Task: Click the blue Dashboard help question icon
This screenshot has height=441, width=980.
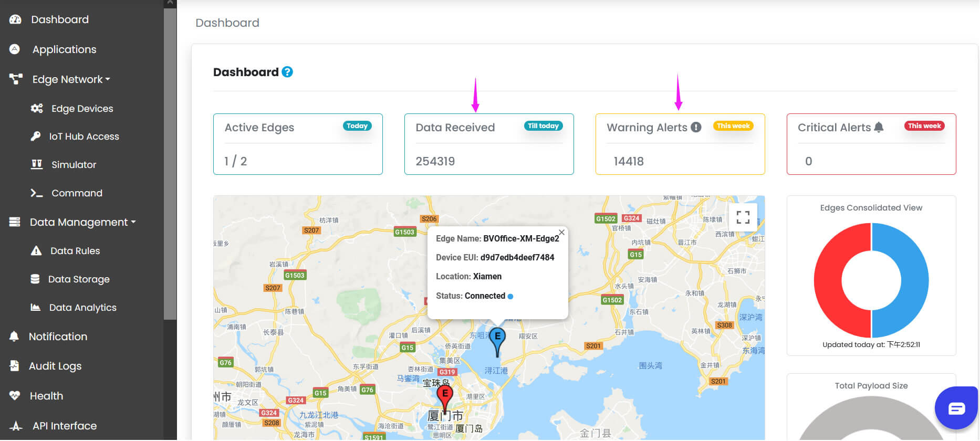Action: [287, 72]
